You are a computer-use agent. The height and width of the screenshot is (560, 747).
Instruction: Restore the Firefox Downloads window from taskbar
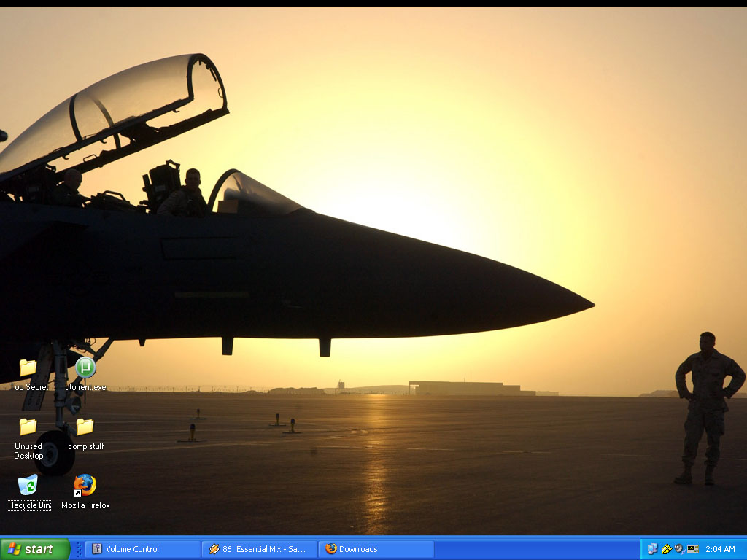tap(376, 549)
